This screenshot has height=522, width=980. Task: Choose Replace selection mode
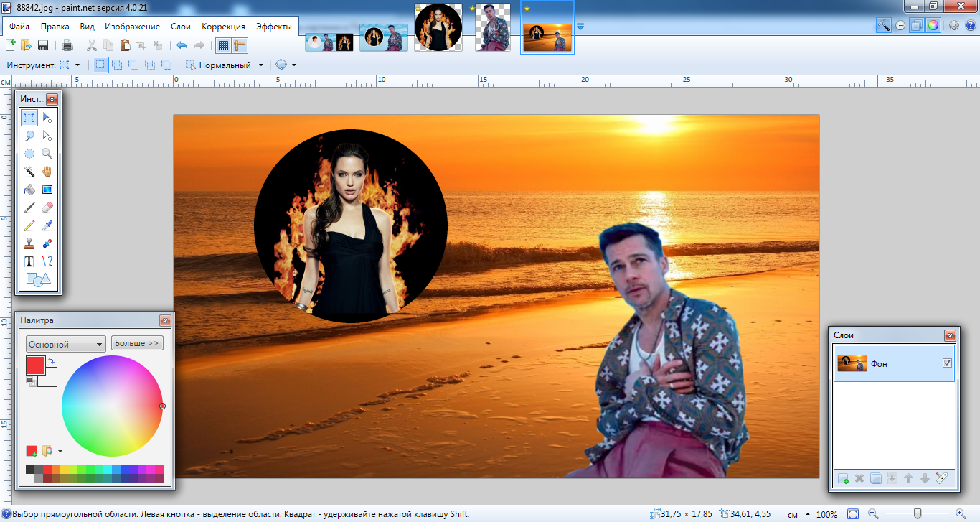point(100,65)
